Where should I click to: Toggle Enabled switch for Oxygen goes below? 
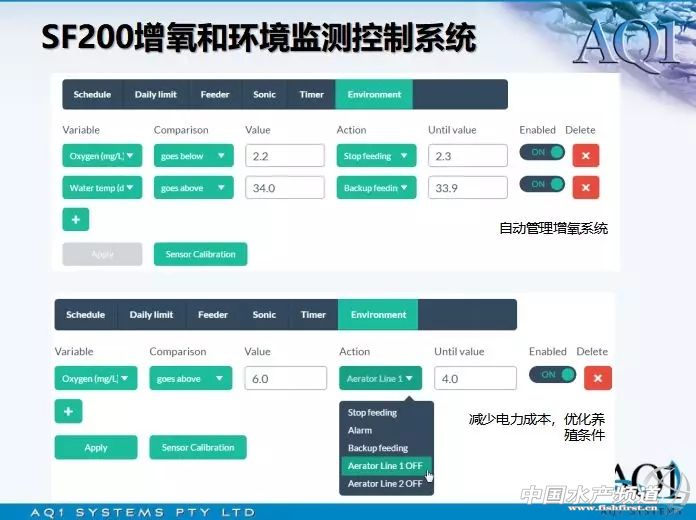pyautogui.click(x=542, y=153)
